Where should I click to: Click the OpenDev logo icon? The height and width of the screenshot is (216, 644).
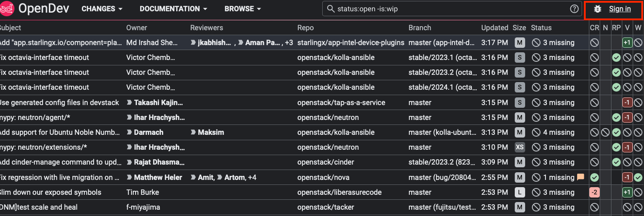(x=7, y=8)
